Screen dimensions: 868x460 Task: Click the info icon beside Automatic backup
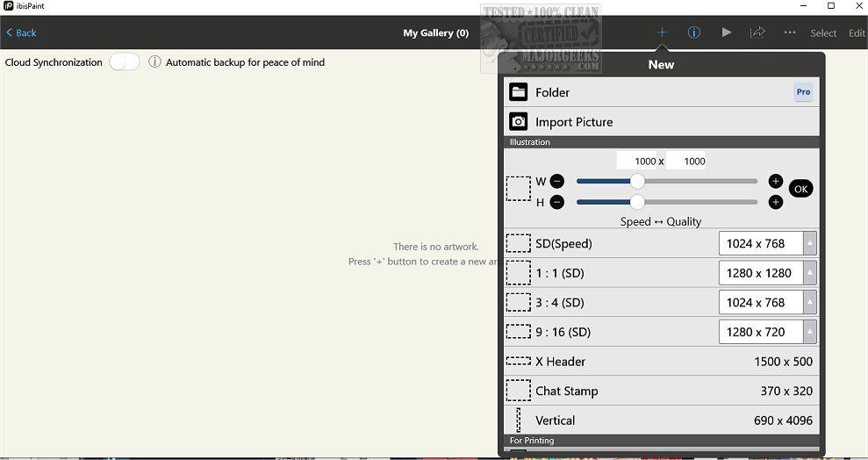[x=154, y=62]
